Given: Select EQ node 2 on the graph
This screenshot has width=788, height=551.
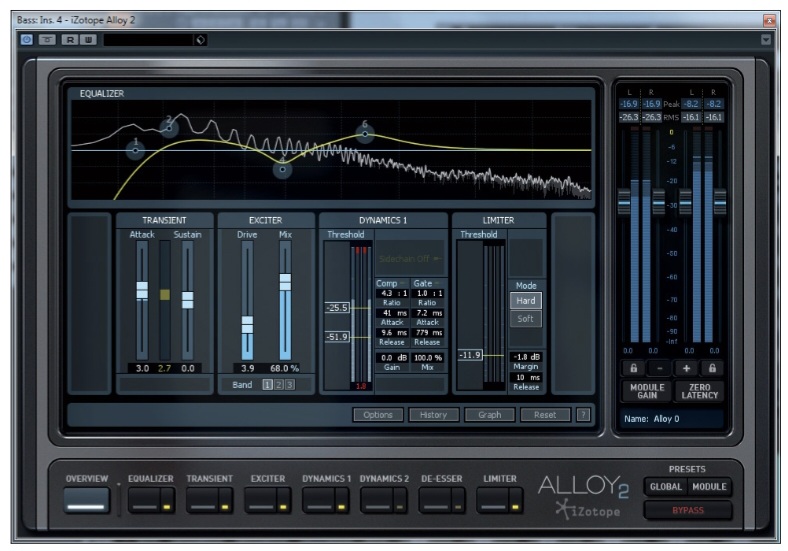Looking at the screenshot, I should point(169,128).
